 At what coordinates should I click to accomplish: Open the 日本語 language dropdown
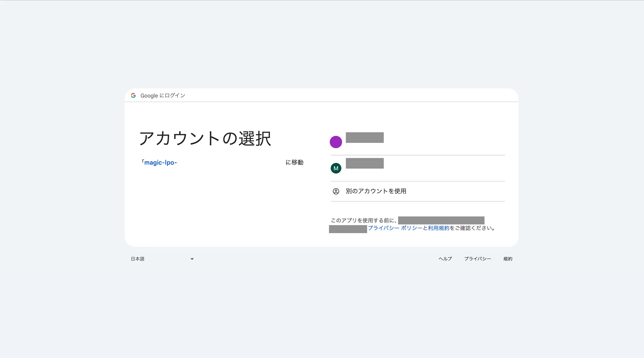(x=138, y=259)
